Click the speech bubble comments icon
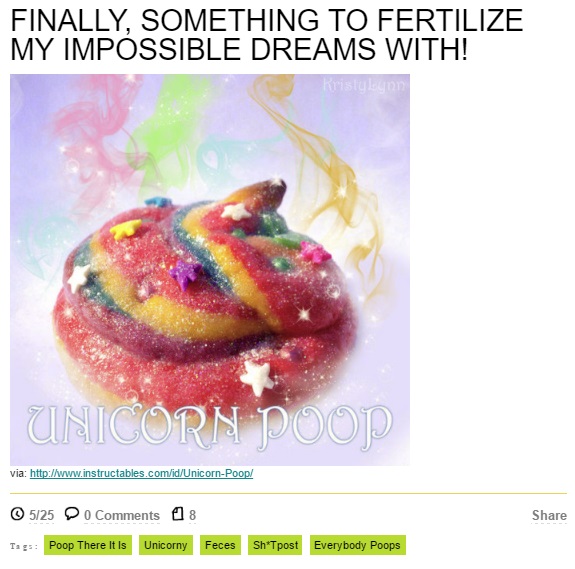Image resolution: width=575 pixels, height=569 pixels. click(x=72, y=513)
